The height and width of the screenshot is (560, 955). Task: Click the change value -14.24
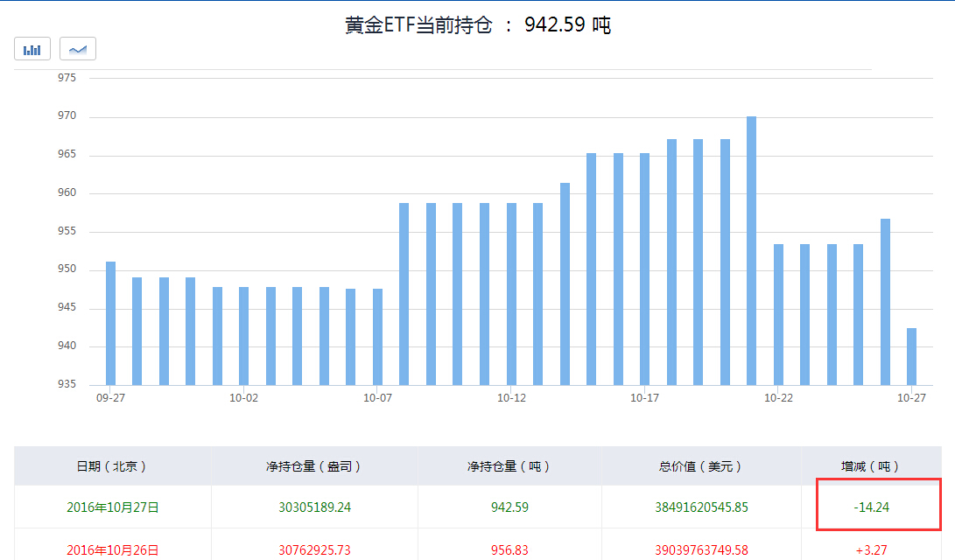872,507
